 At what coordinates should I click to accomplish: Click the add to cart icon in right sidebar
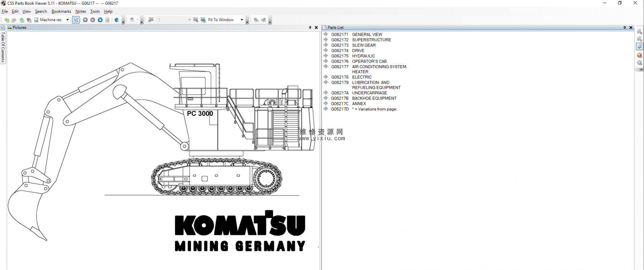(x=640, y=32)
